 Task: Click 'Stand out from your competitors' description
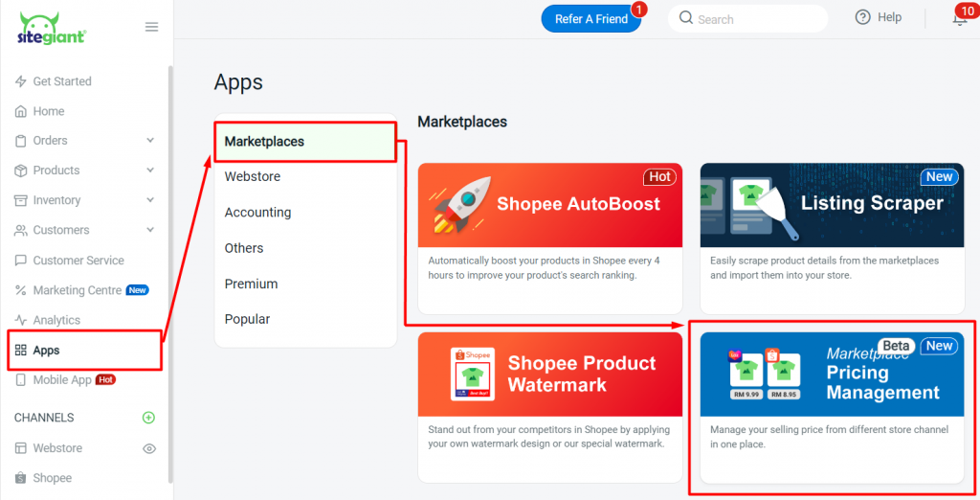548,437
